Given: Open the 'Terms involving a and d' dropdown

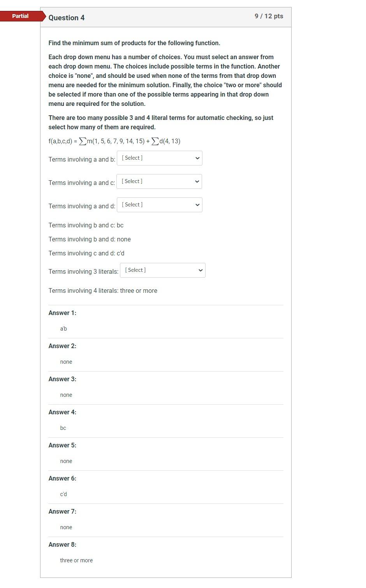Looking at the screenshot, I should pos(159,204).
